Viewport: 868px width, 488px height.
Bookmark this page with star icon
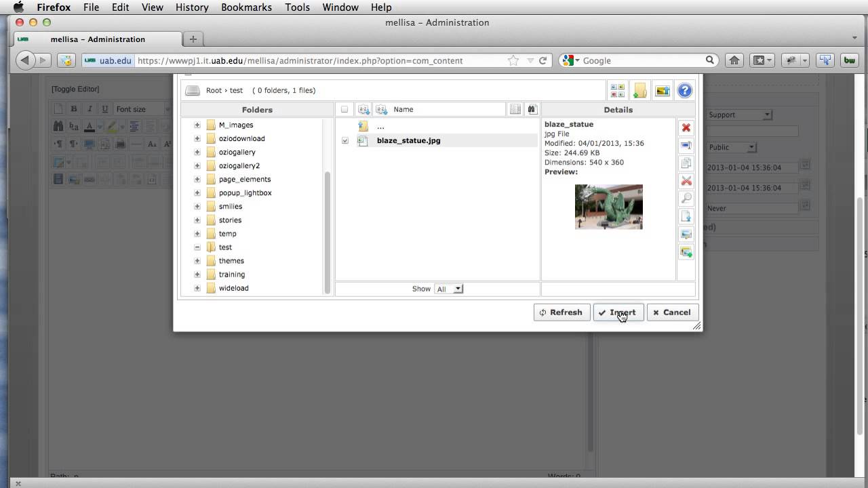pyautogui.click(x=513, y=60)
